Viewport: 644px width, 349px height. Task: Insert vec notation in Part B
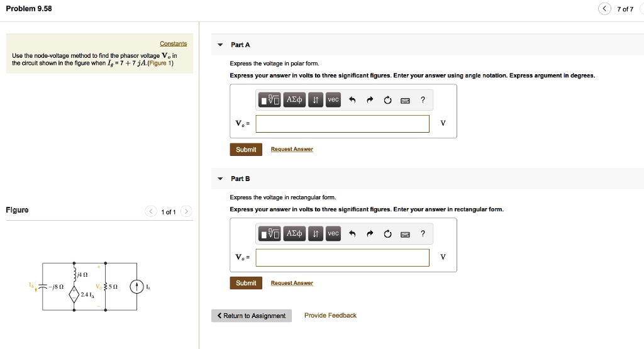tap(333, 234)
